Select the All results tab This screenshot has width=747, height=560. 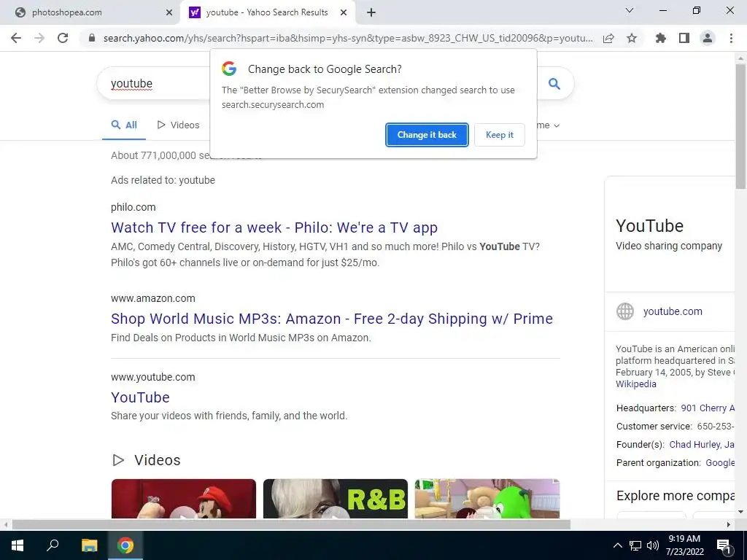coord(124,125)
